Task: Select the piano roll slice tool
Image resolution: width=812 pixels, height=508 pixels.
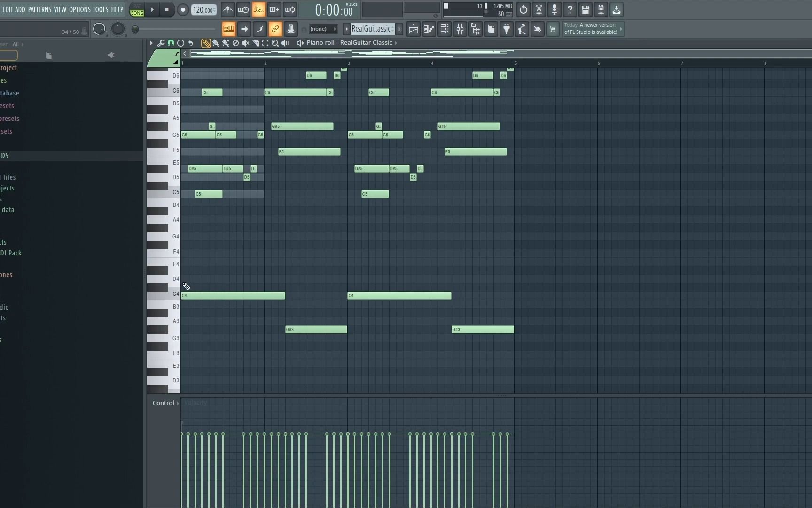Action: [255, 43]
